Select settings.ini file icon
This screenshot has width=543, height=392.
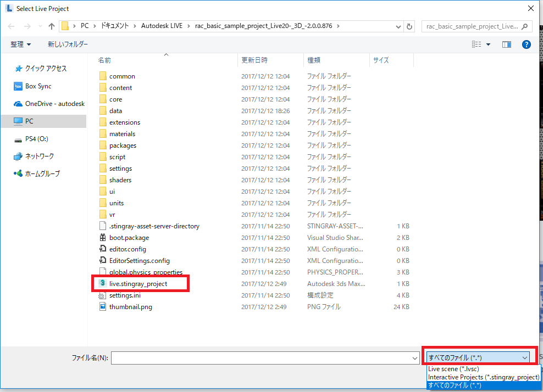[x=102, y=295]
